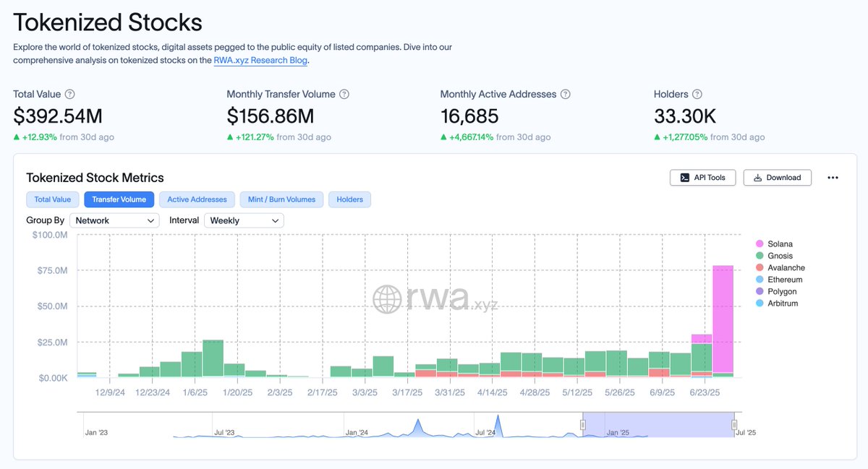Toggle the Avalanche legend color swatch
The width and height of the screenshot is (868, 469).
coord(759,268)
